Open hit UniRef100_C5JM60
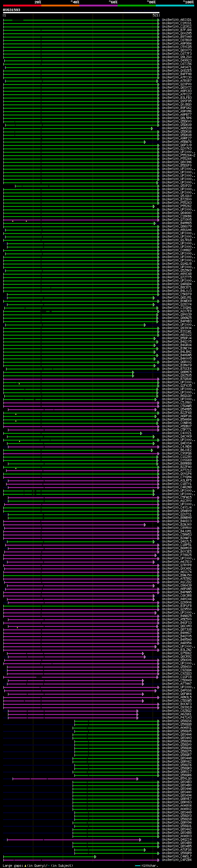 point(176,403)
